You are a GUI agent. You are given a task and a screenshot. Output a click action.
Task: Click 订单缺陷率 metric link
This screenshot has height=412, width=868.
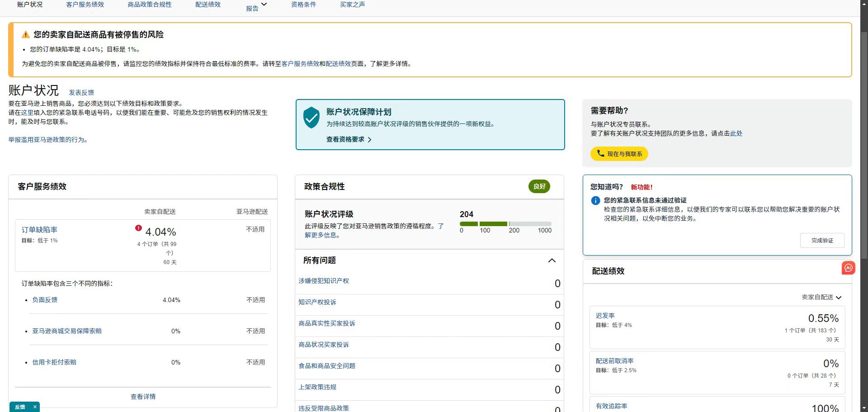[39, 230]
